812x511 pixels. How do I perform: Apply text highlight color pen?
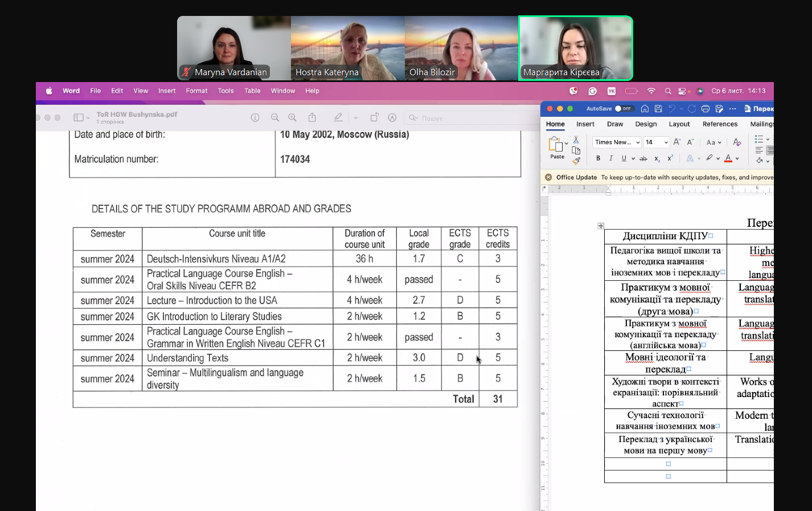click(710, 158)
